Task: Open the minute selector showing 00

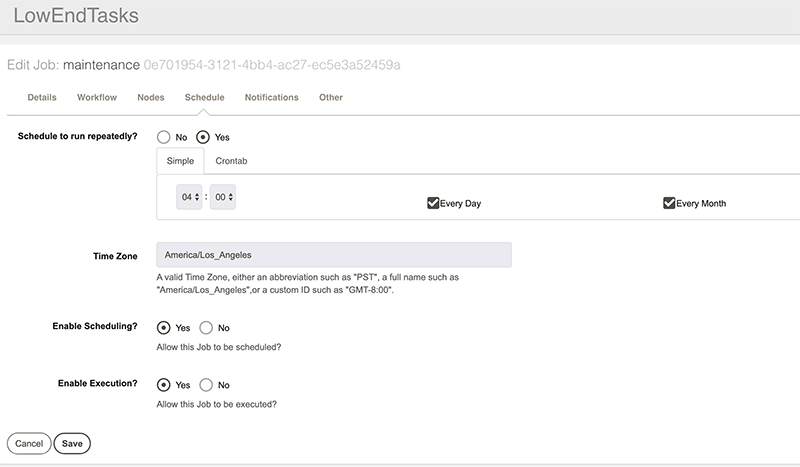Action: point(223,197)
